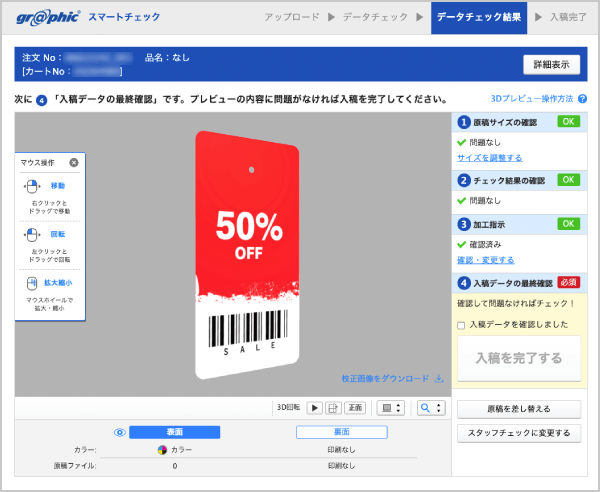Click the 移動 label link
This screenshot has width=600, height=492.
58,186
